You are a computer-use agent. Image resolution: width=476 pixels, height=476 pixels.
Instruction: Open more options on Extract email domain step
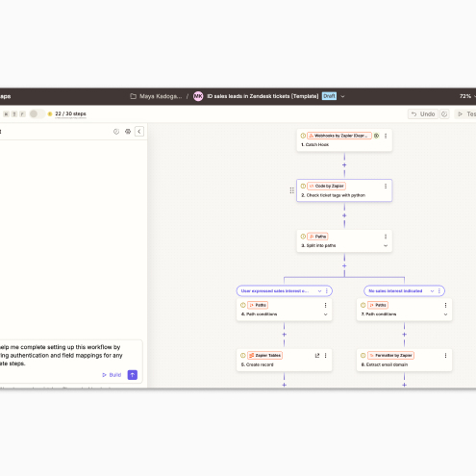coord(445,356)
